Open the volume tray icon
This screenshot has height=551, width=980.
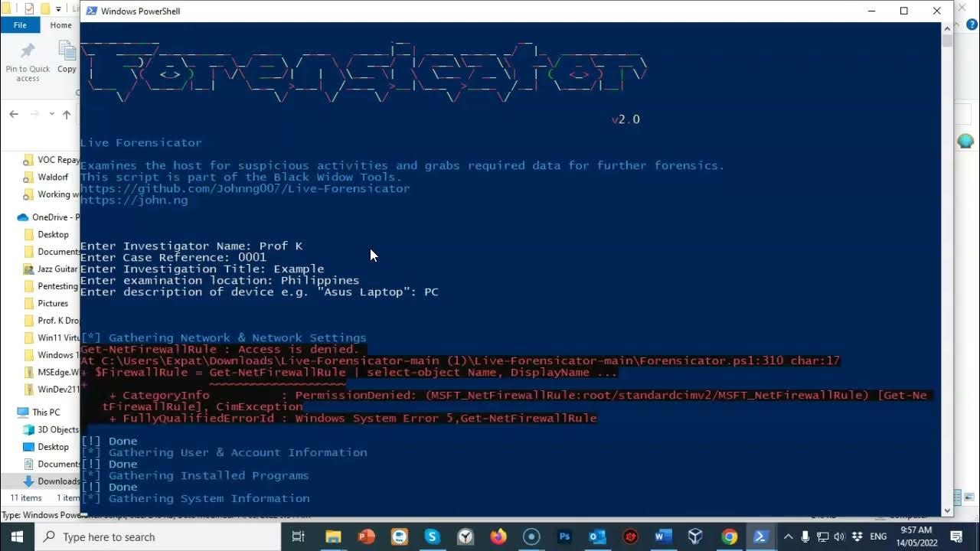click(x=839, y=536)
